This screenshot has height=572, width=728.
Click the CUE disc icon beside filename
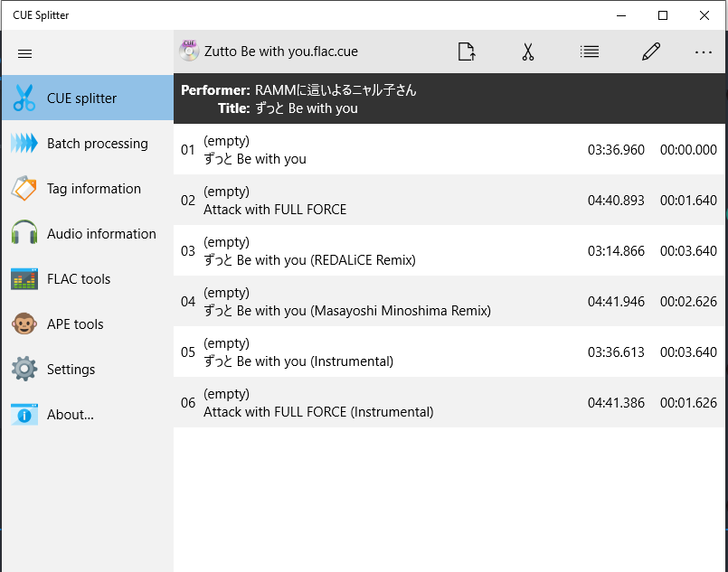click(x=189, y=51)
